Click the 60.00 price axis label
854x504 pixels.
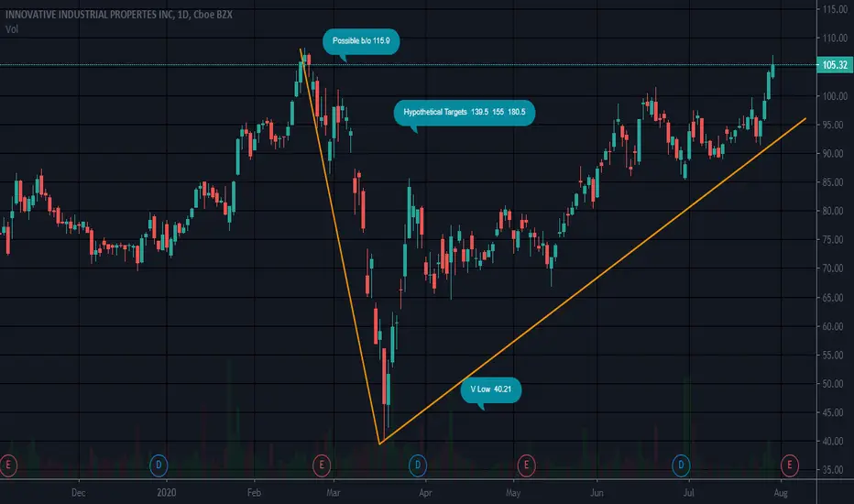835,326
